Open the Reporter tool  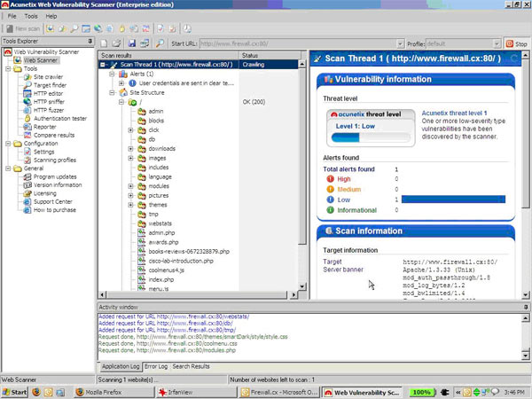click(45, 127)
